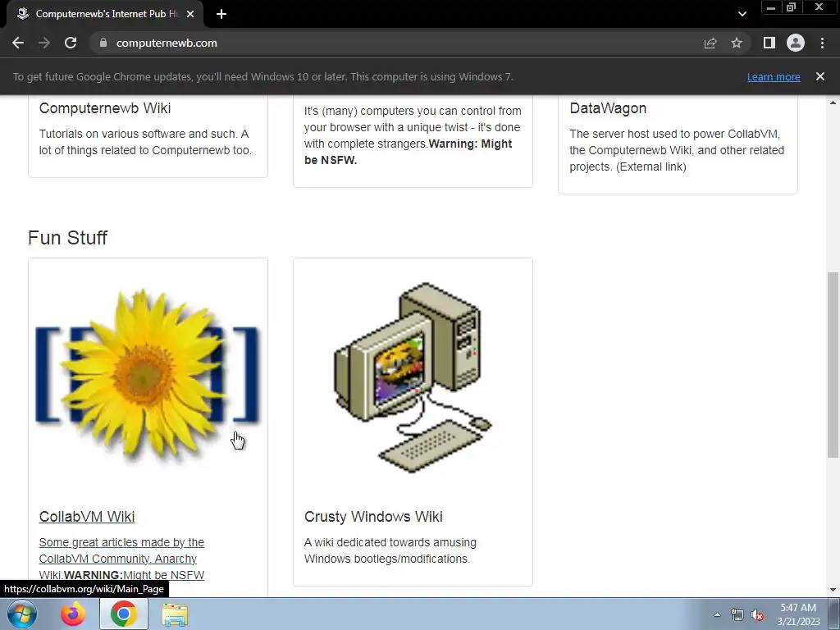
Task: Select the Computernewb's Internet Pub tab
Action: point(104,14)
